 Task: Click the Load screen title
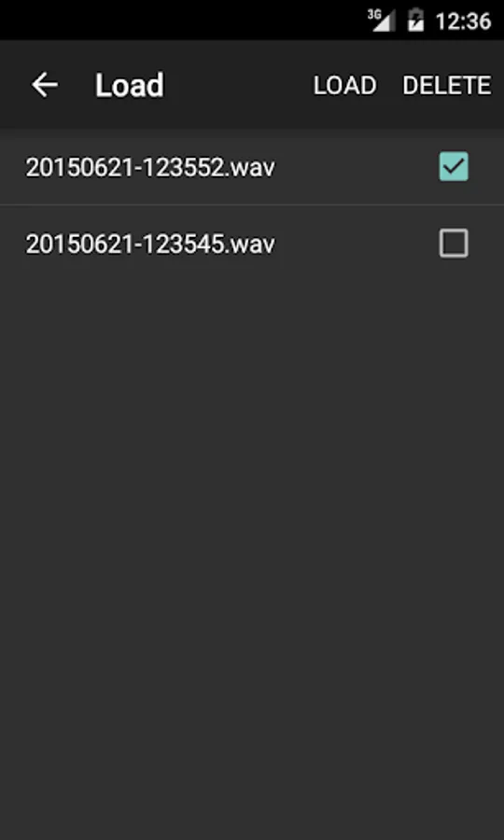[x=130, y=86]
